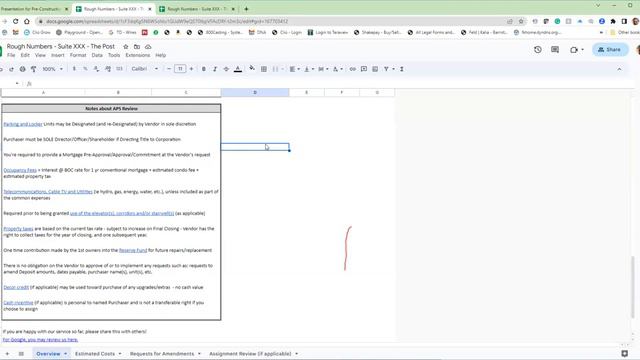Click the font size input field
640x360 pixels.
click(180, 69)
